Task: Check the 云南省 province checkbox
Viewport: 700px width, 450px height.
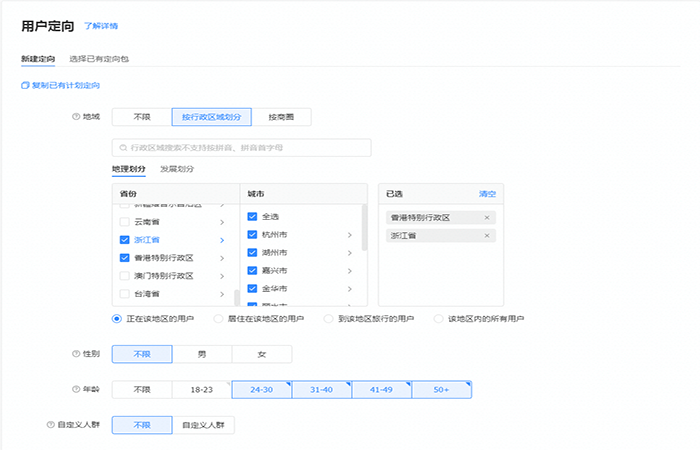Action: (x=124, y=221)
